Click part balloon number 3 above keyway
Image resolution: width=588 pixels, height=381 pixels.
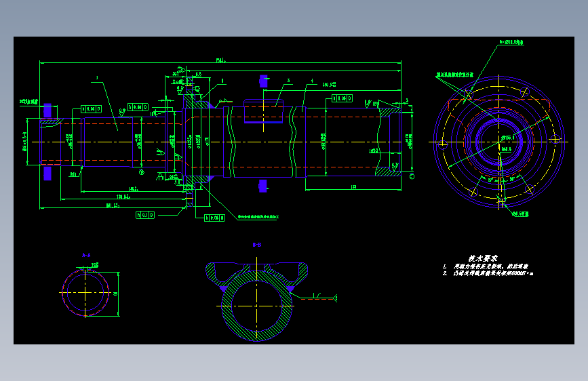point(288,80)
